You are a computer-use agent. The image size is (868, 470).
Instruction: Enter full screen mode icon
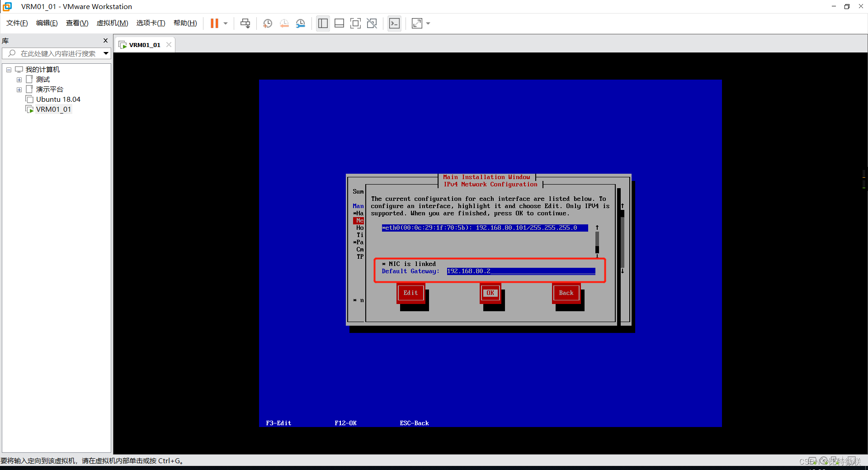click(x=356, y=24)
